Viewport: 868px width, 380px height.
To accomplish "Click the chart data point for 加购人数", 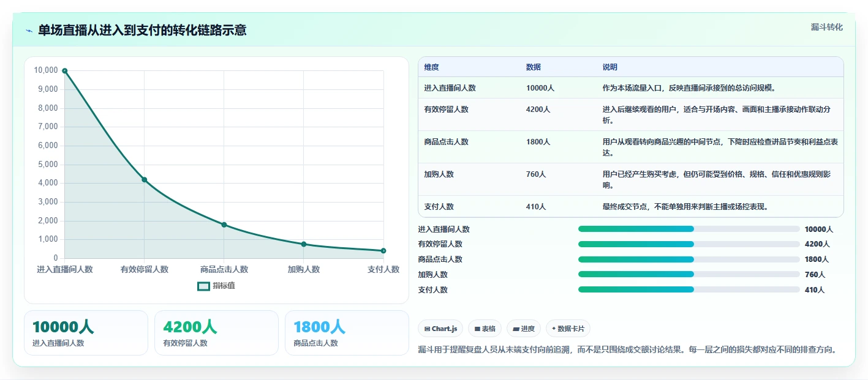I will 304,244.
